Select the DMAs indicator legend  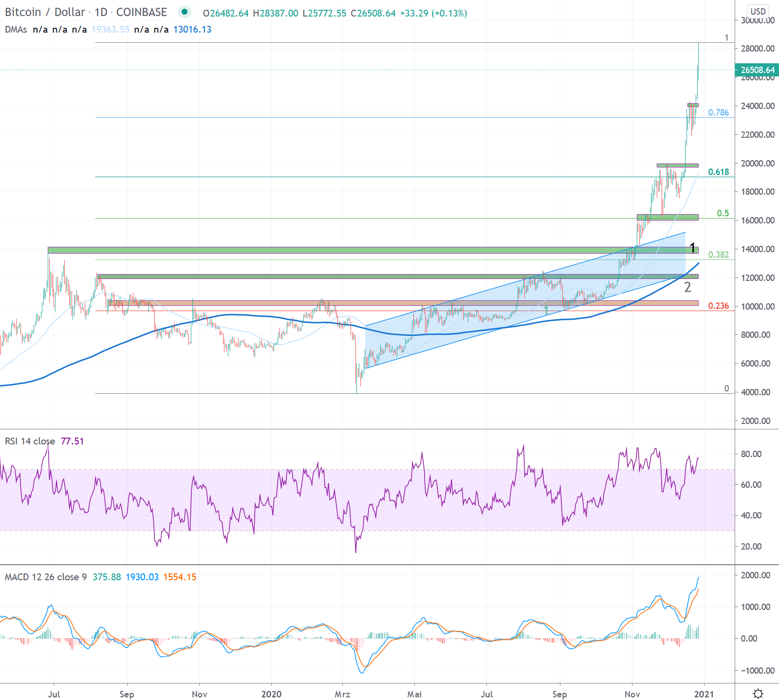pyautogui.click(x=16, y=30)
